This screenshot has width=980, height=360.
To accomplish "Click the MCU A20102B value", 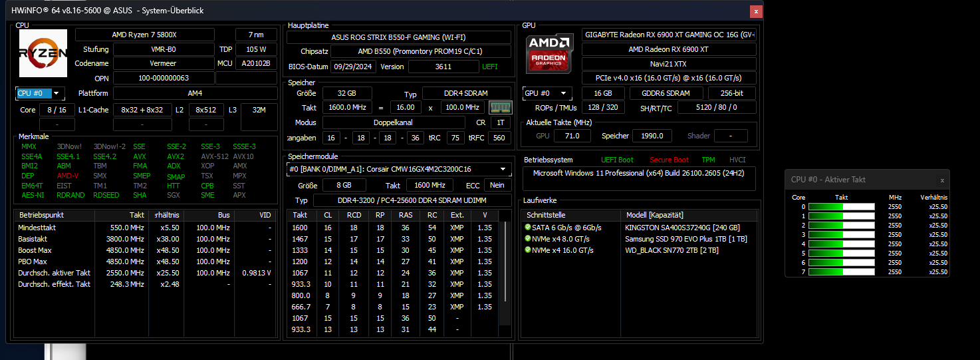I will pyautogui.click(x=256, y=64).
